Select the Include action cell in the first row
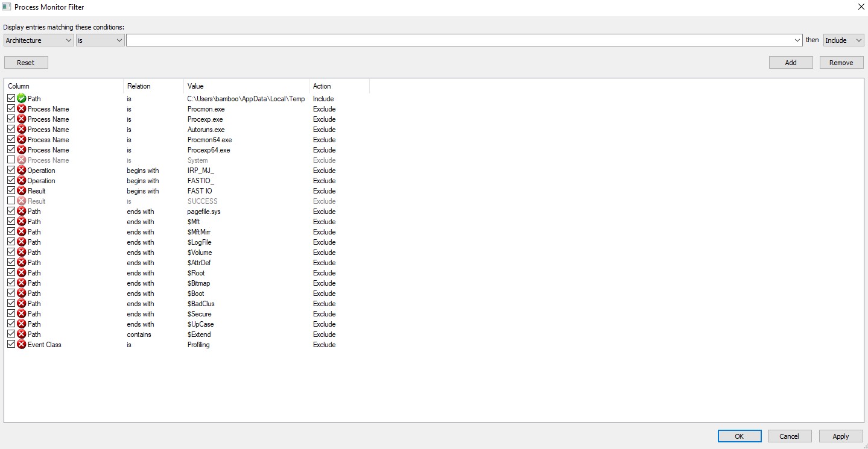Viewport: 868px width, 449px height. (x=323, y=98)
